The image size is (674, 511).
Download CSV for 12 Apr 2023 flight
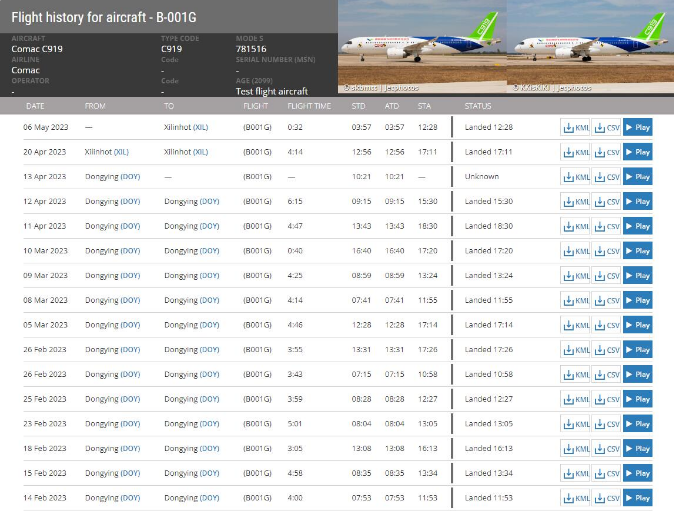tap(606, 202)
